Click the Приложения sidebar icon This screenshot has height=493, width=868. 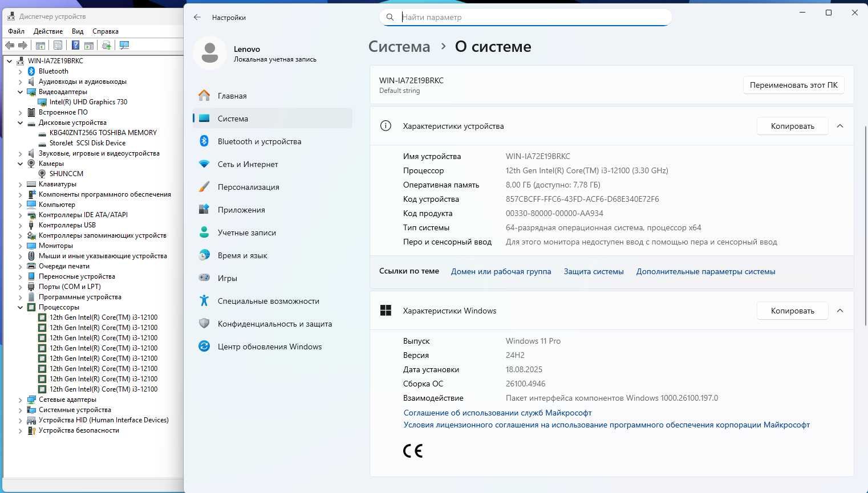tap(204, 210)
